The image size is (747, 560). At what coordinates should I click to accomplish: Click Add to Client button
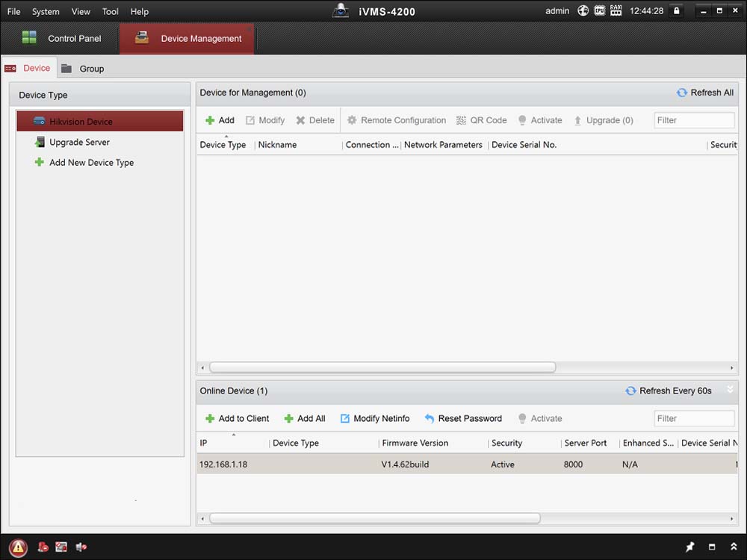pos(237,419)
